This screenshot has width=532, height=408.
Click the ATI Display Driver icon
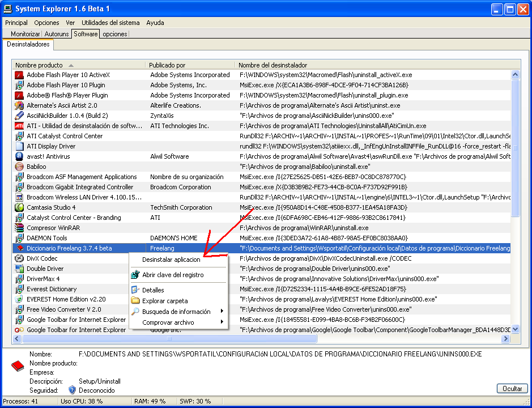[19, 146]
